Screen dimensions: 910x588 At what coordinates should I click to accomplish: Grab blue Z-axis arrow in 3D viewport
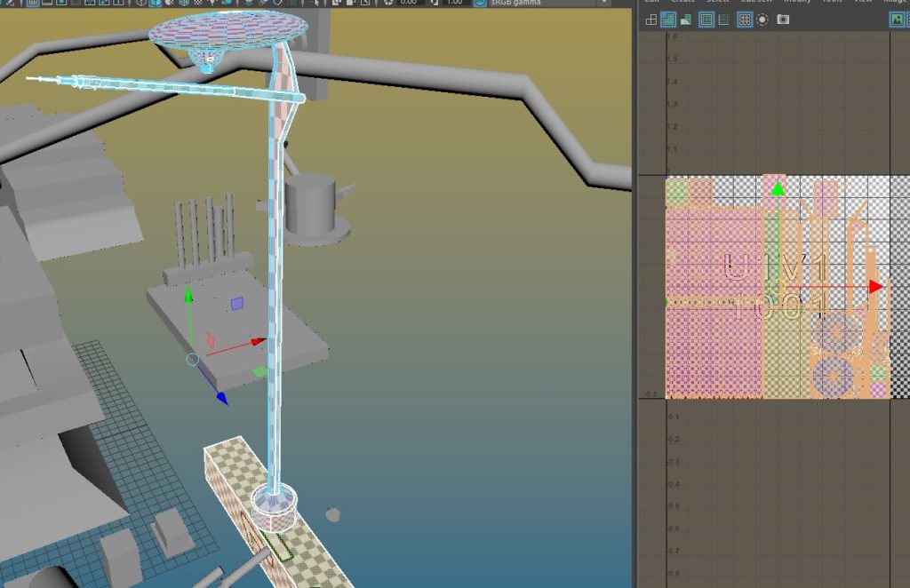(x=220, y=399)
